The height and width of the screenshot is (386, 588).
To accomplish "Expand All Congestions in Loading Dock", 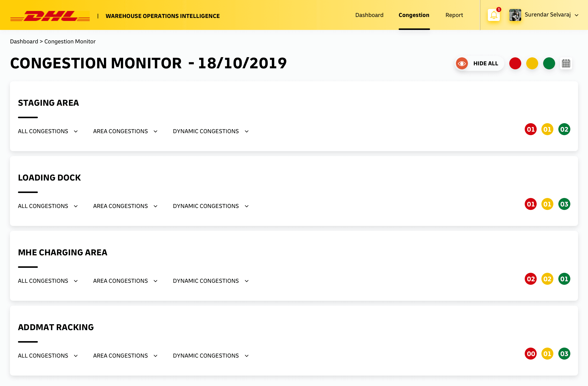I will (48, 206).
